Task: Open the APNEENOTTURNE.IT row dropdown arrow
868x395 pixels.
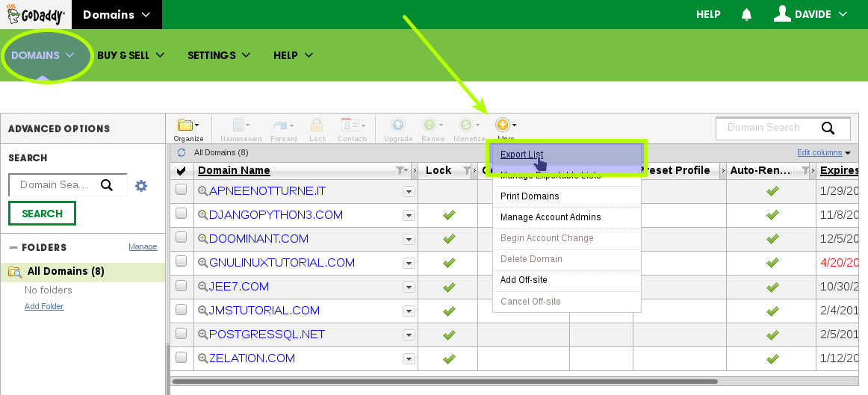Action: coord(409,191)
